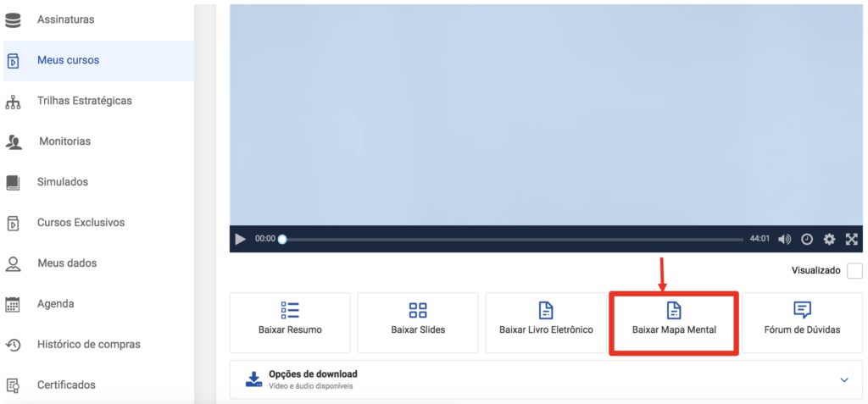Click the Assinaturas stack icon
The image size is (868, 404).
pos(13,20)
